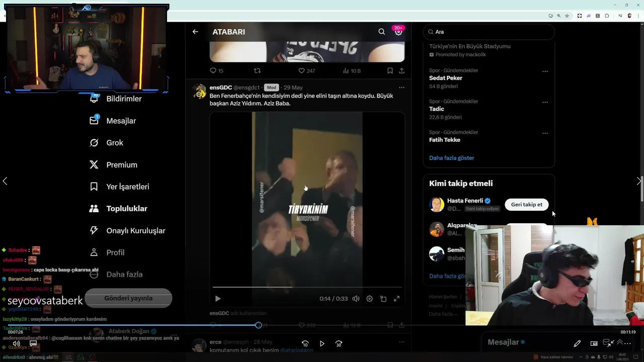Screen dimensions: 644x362
Task: Bookmark the top post with 247 likes
Action: (390, 71)
